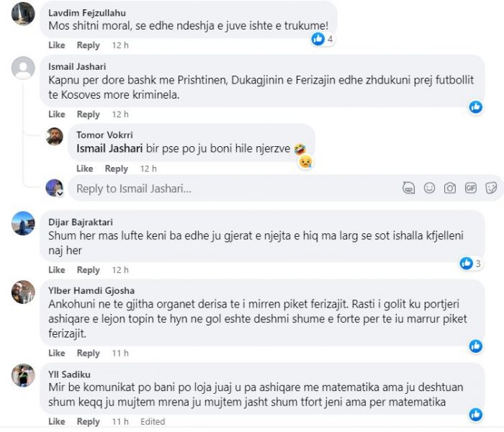504x432 pixels.
Task: Insert an emoji in the reply box
Action: coord(429,188)
